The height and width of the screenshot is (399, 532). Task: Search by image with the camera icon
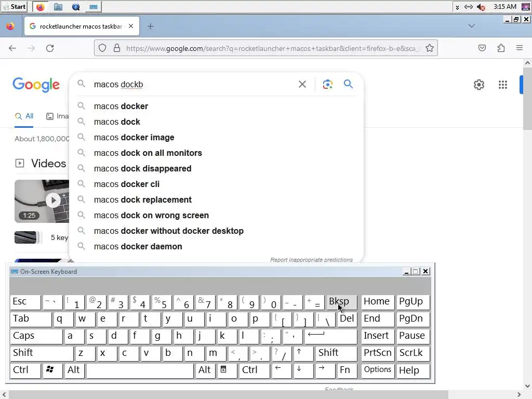click(x=327, y=84)
